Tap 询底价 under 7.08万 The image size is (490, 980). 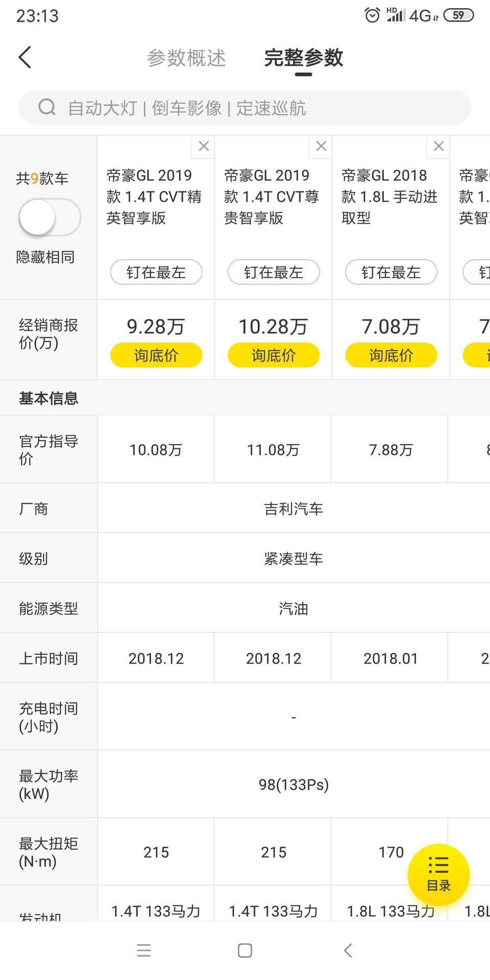point(391,355)
